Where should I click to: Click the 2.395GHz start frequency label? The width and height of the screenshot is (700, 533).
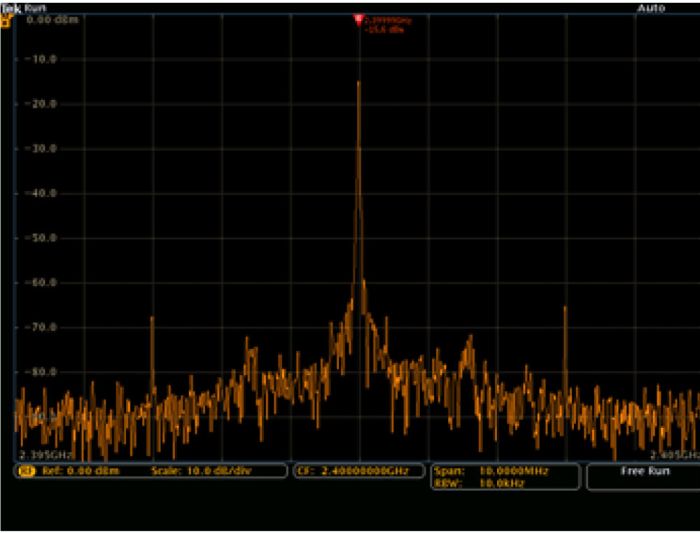46,455
